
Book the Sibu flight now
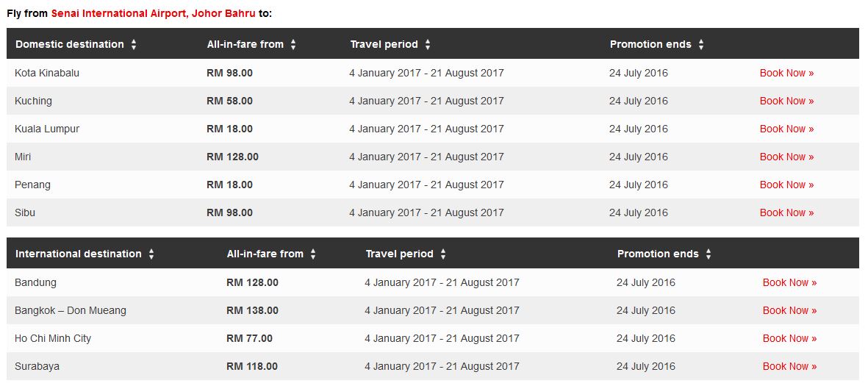tap(786, 212)
